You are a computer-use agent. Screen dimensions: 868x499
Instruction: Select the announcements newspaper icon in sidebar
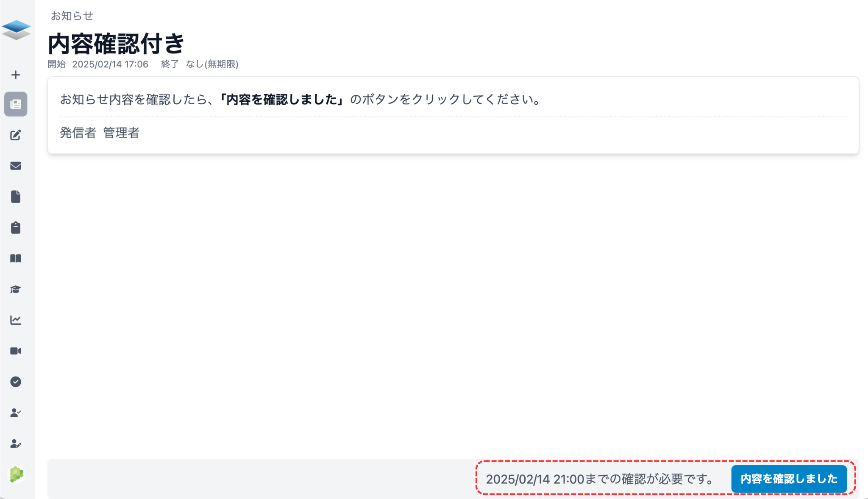16,104
